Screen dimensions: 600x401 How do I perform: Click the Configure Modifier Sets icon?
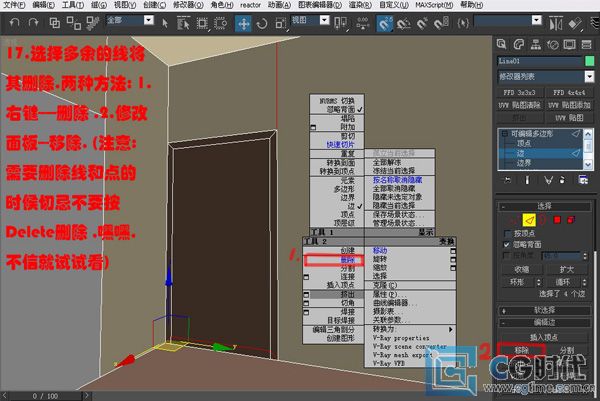(583, 180)
